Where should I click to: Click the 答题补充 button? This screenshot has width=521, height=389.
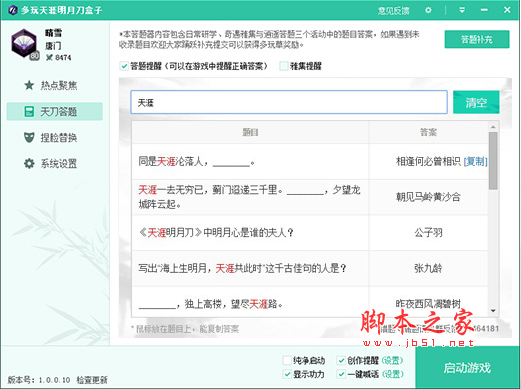tap(477, 39)
